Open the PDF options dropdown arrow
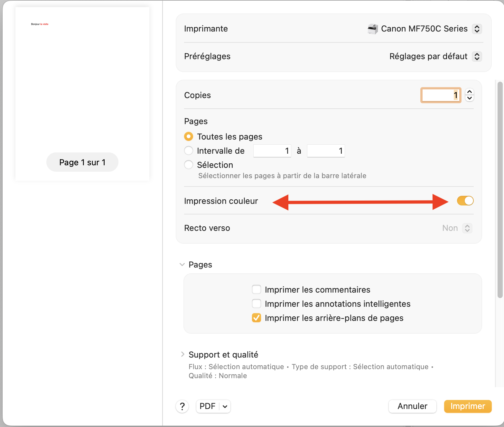The image size is (504, 427). pyautogui.click(x=225, y=406)
